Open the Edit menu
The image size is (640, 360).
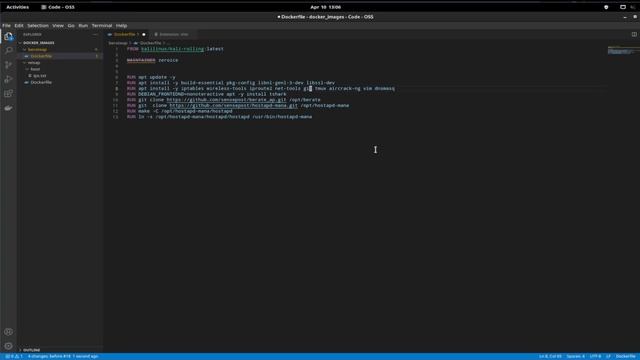tap(19, 25)
